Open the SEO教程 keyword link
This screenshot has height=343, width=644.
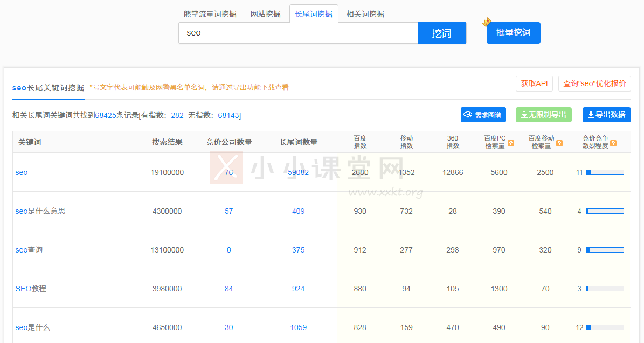[x=31, y=289]
